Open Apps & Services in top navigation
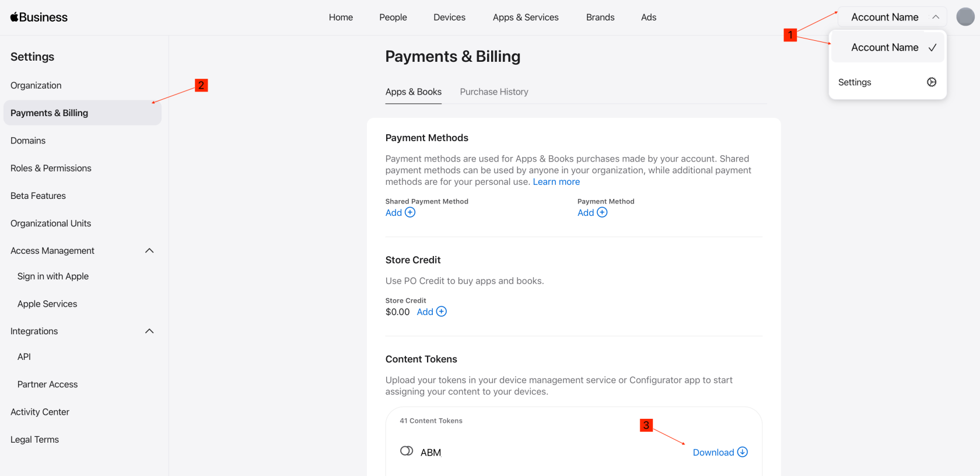The width and height of the screenshot is (980, 476). pos(526,17)
